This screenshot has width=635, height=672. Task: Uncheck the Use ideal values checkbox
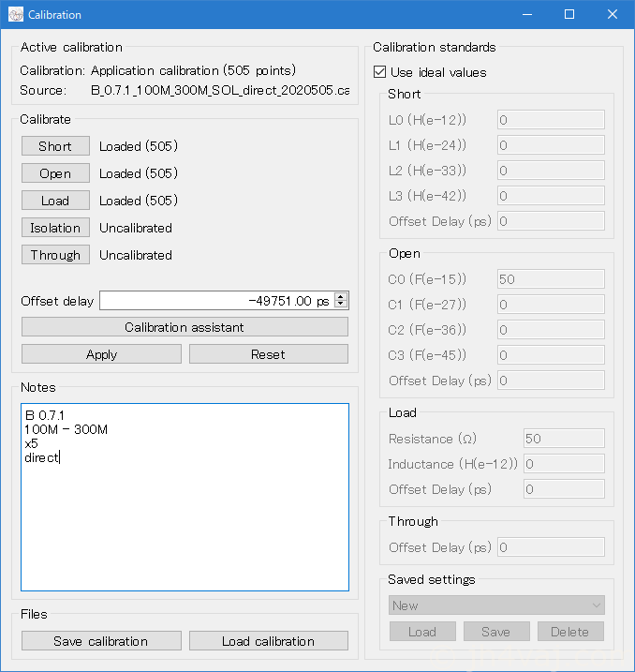click(x=379, y=72)
